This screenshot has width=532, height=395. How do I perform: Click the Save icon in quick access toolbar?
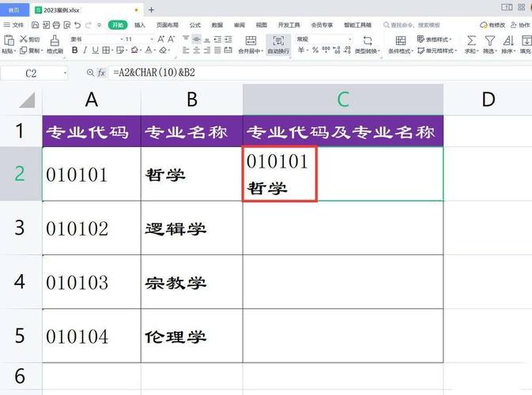(x=35, y=24)
